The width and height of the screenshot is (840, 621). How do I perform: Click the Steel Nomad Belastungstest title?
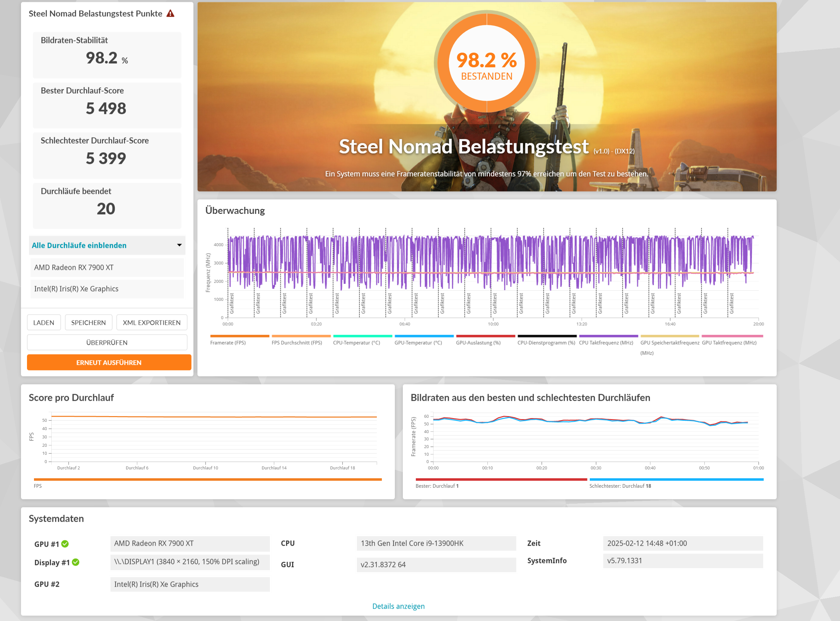(463, 147)
